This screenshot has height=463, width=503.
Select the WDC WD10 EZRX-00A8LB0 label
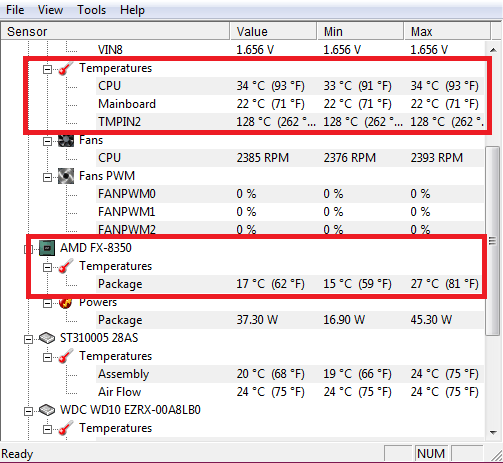pos(130,410)
